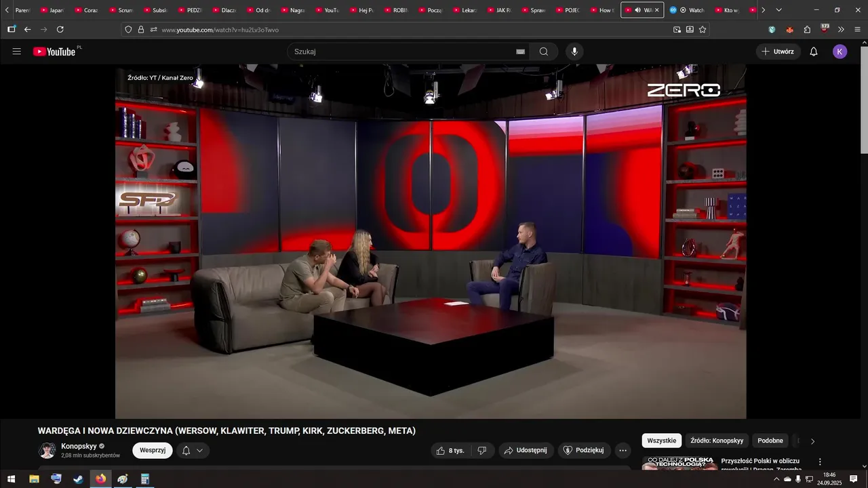Click the magnifier search button
The height and width of the screenshot is (488, 868).
tap(544, 52)
